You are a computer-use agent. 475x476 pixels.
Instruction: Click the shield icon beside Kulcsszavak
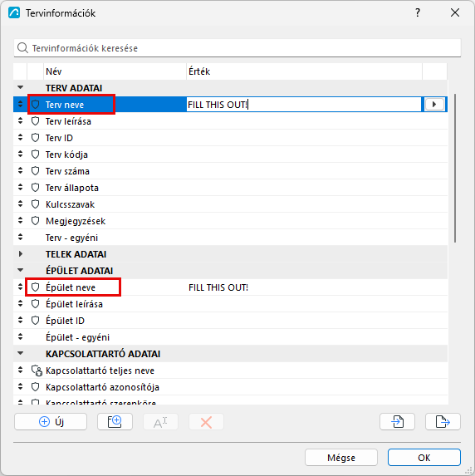pos(35,204)
